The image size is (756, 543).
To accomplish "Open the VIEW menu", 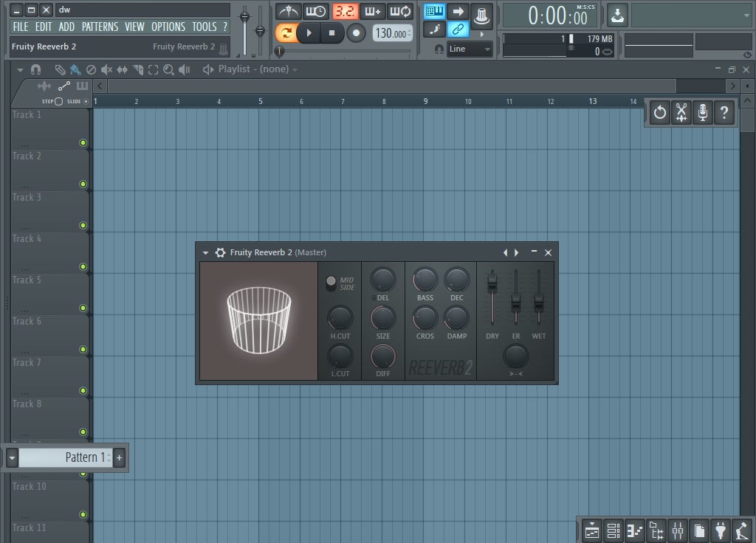I will tap(134, 27).
